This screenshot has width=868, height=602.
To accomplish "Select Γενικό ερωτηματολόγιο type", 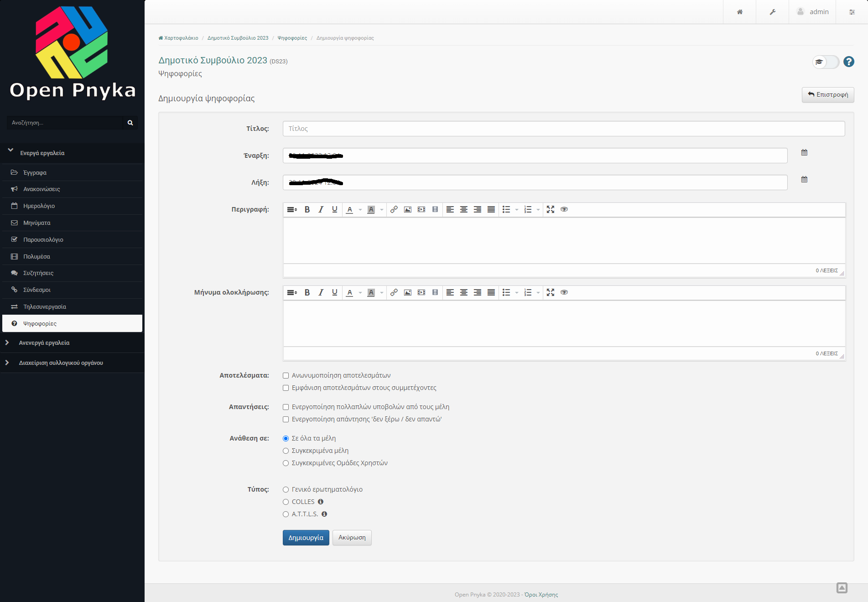I will point(286,490).
